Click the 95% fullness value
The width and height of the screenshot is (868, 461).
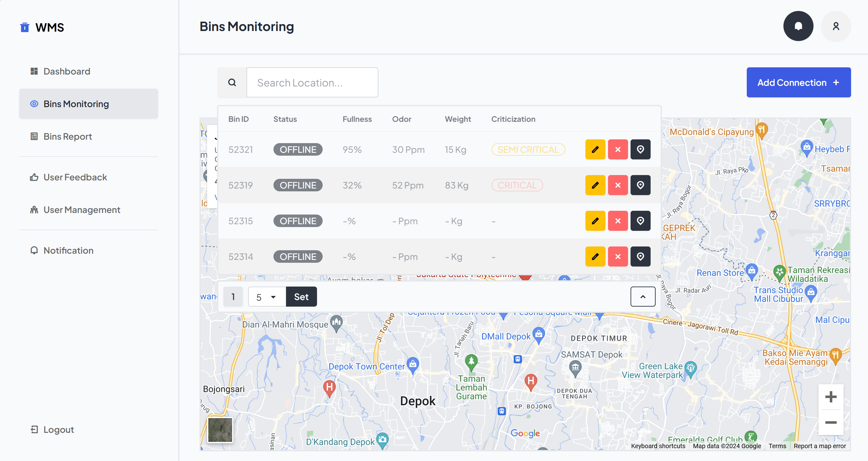coord(352,150)
